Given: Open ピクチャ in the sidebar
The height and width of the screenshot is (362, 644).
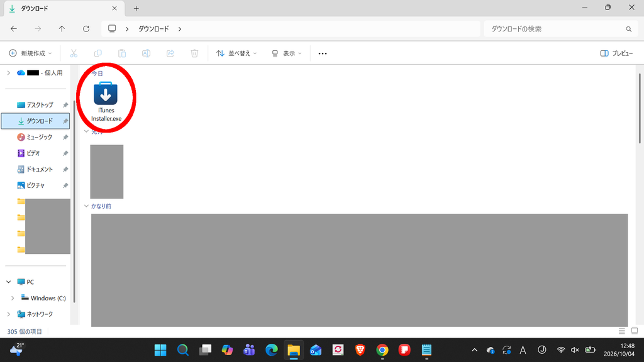Looking at the screenshot, I should [36, 185].
